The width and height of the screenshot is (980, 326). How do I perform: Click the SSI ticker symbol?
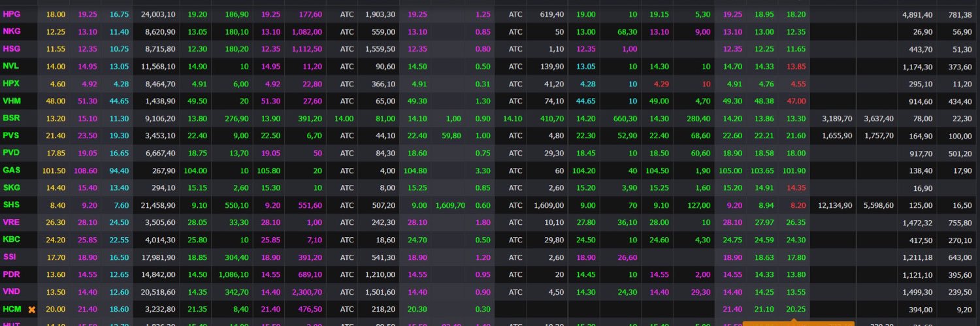[9, 257]
